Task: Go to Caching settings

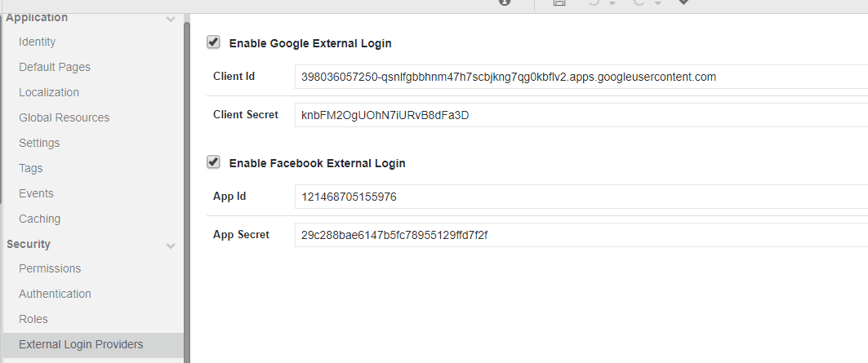Action: pyautogui.click(x=39, y=219)
